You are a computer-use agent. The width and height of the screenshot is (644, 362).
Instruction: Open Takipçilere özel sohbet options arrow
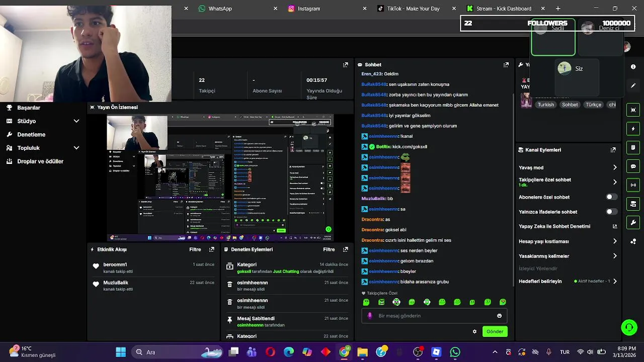click(x=614, y=182)
